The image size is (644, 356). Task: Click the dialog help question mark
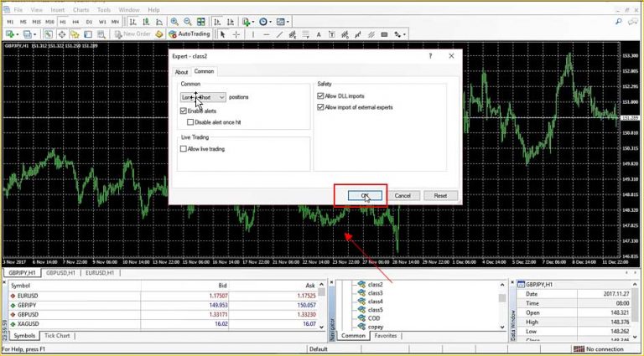click(430, 56)
